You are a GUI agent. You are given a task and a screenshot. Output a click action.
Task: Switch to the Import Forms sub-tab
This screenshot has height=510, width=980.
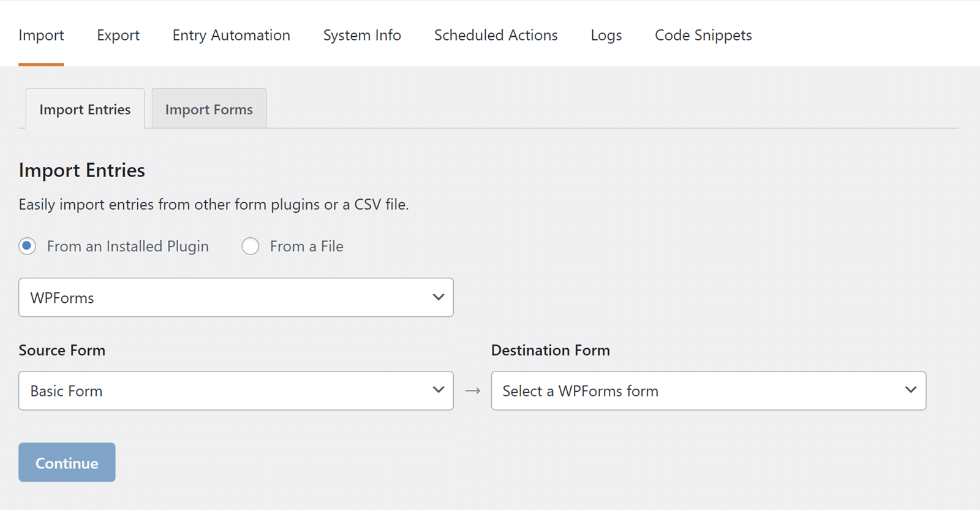[x=209, y=109]
